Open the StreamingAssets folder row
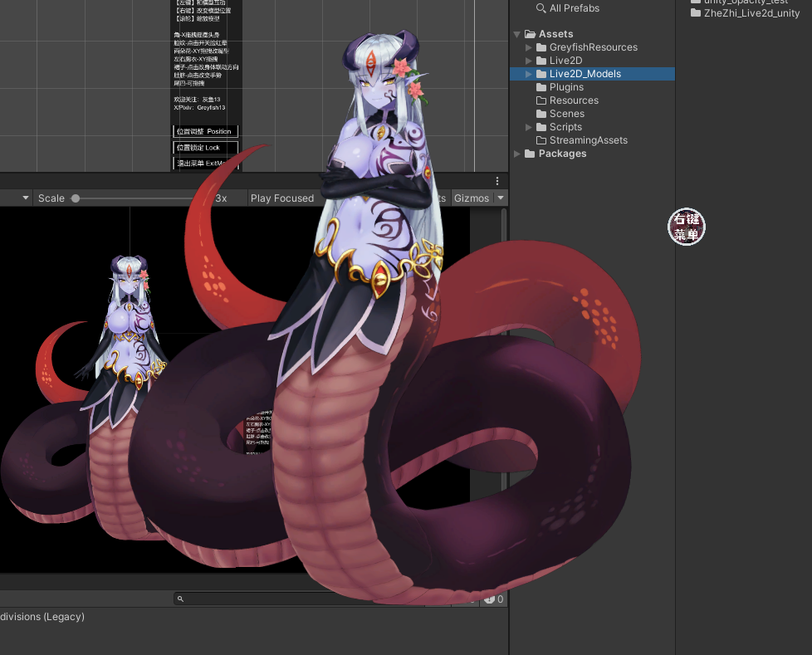 pyautogui.click(x=592, y=140)
